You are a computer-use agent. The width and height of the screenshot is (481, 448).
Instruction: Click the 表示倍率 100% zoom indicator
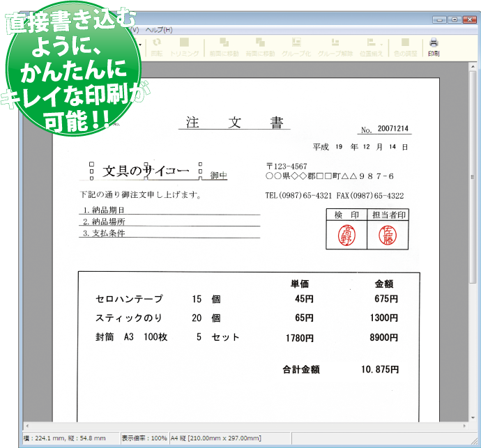pyautogui.click(x=144, y=438)
